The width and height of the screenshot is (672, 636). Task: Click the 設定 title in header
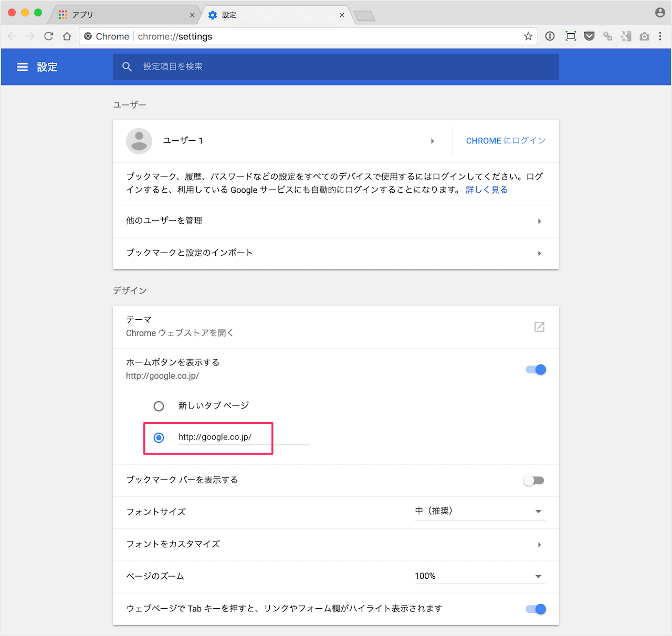point(47,67)
